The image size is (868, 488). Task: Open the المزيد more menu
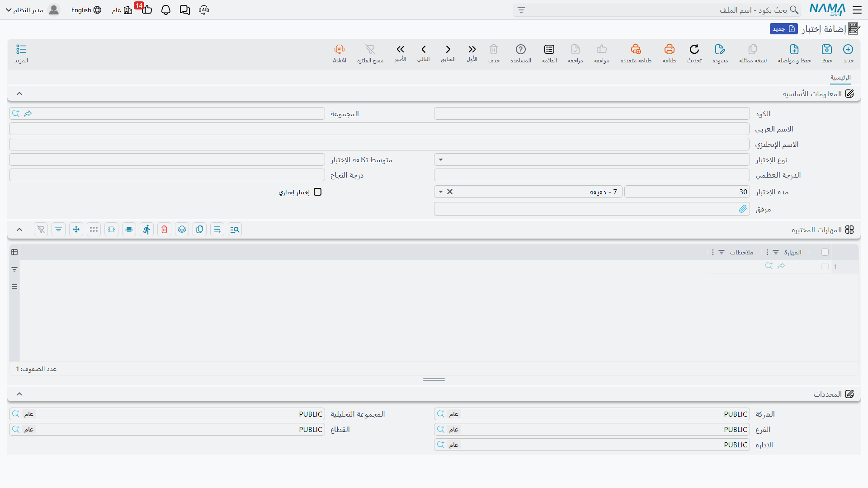click(21, 53)
